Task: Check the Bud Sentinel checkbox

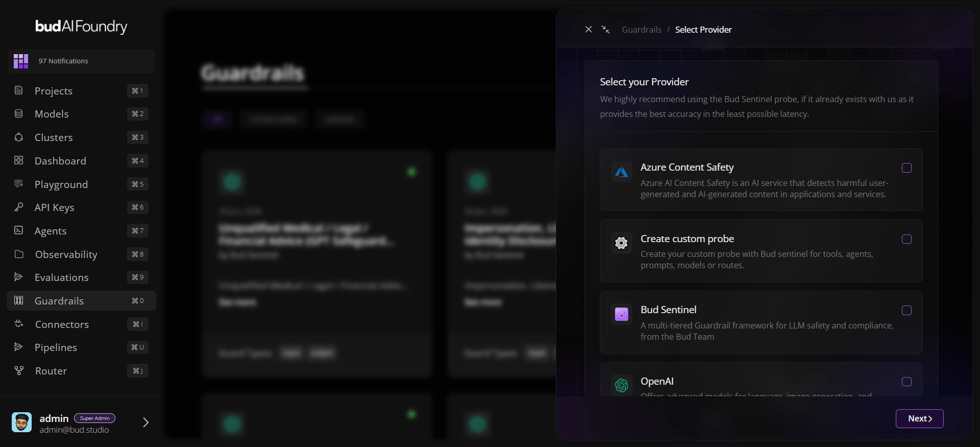Action: [906, 311]
